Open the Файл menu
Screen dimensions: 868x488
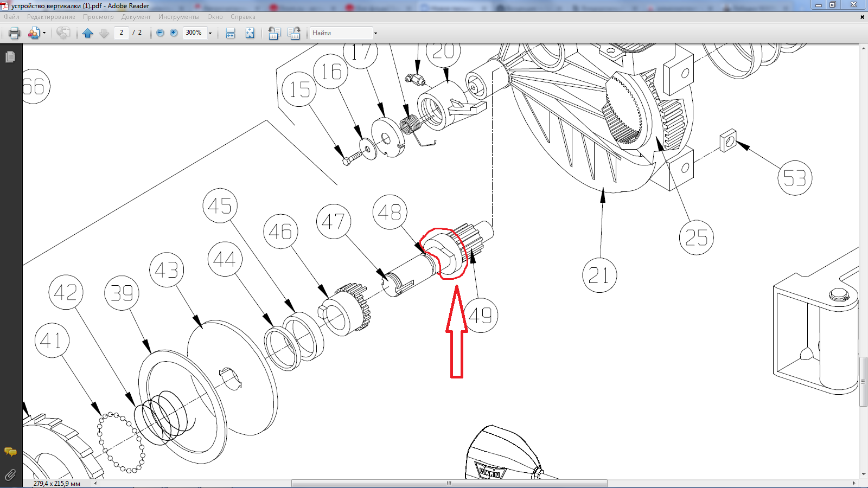coord(11,17)
